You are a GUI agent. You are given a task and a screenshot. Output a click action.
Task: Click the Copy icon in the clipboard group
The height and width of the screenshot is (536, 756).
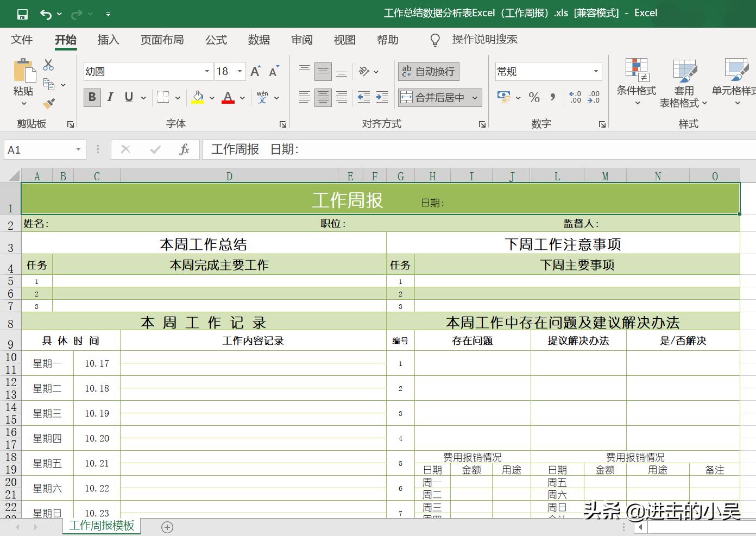pyautogui.click(x=49, y=84)
